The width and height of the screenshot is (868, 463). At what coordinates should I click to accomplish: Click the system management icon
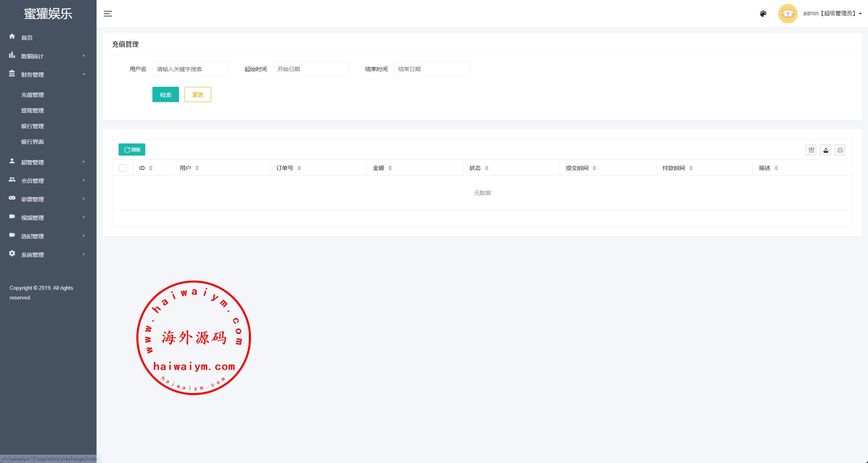12,254
